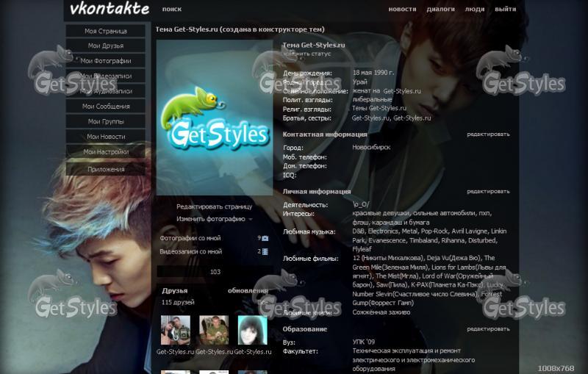Click birthday date 18 мая 1990 г.

tap(373, 73)
